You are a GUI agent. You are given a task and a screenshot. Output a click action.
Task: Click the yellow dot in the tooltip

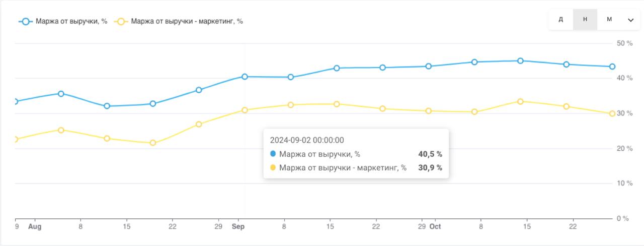[x=273, y=167]
